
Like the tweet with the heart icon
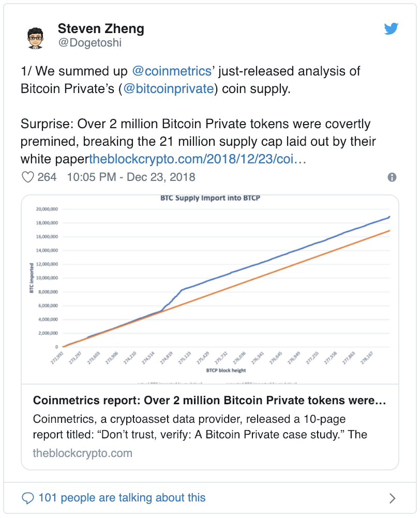pos(27,177)
